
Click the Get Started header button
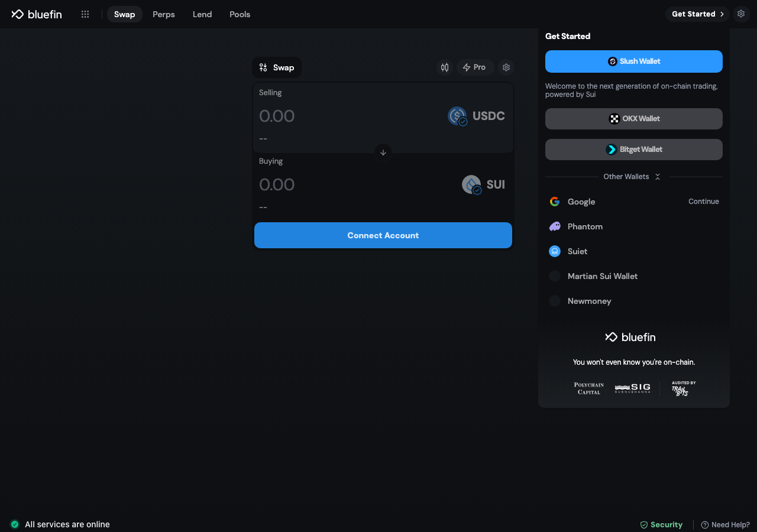point(698,14)
